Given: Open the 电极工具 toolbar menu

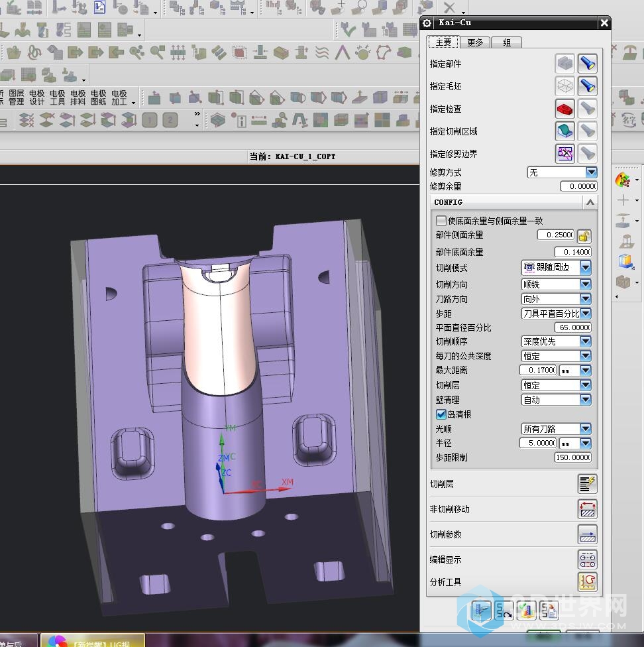Looking at the screenshot, I should coord(57,97).
